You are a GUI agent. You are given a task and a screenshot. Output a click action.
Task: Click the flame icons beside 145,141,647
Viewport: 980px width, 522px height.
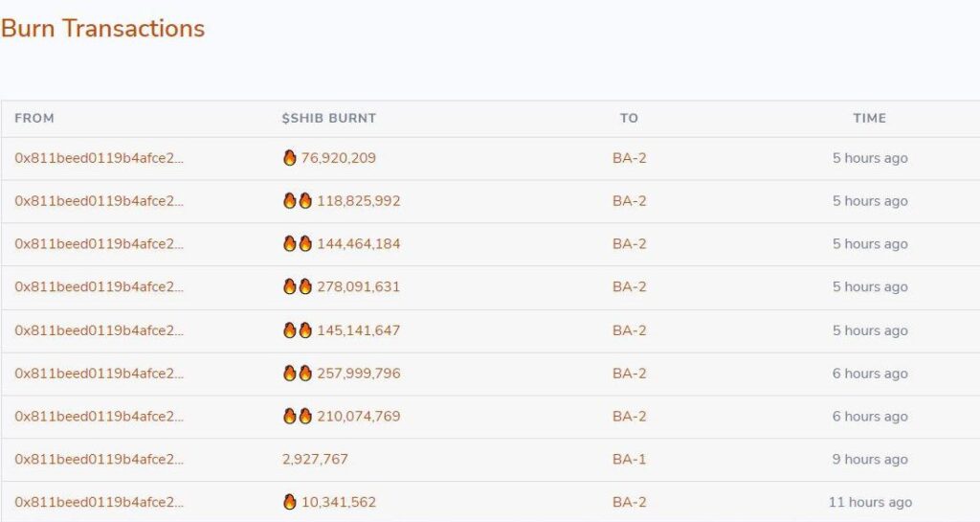point(298,330)
